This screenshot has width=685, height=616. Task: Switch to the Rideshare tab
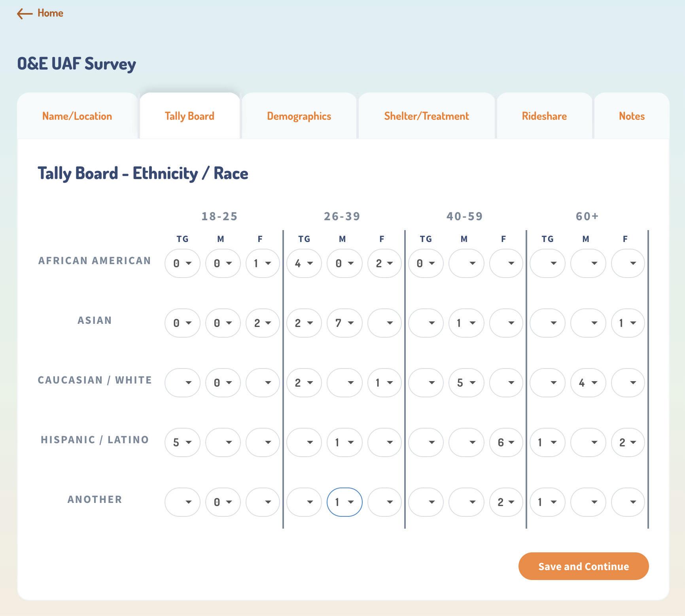click(544, 116)
